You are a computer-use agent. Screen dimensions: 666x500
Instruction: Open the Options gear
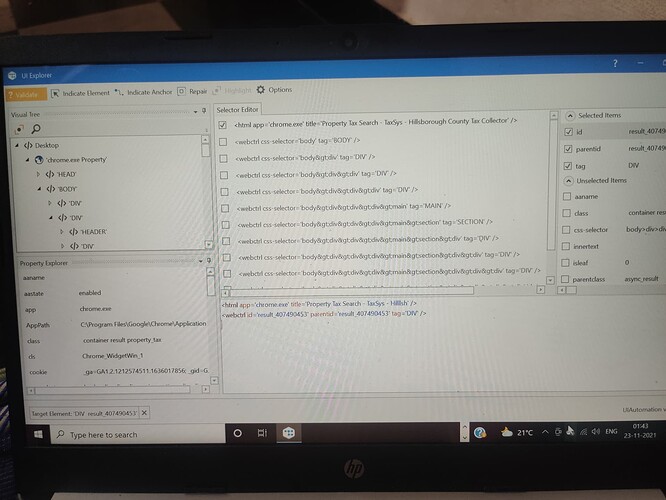pos(274,90)
